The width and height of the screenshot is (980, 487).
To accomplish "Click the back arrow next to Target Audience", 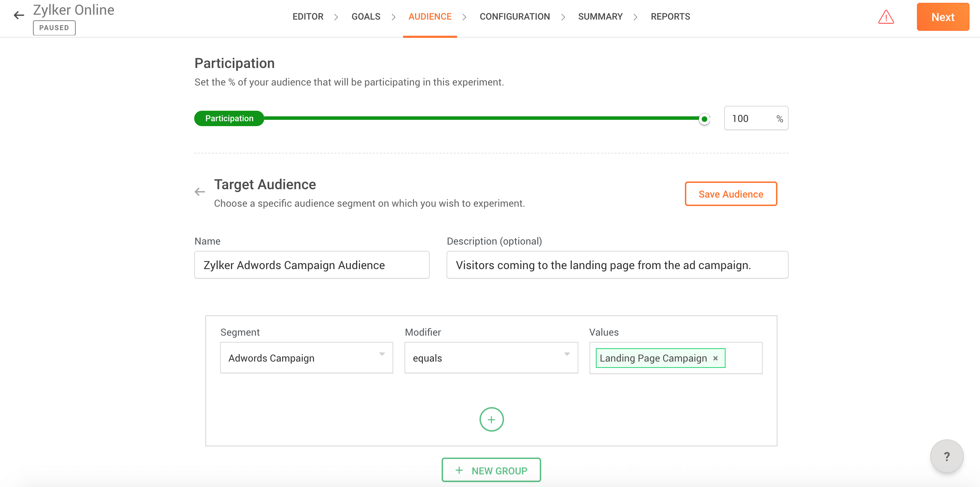I will tap(200, 192).
